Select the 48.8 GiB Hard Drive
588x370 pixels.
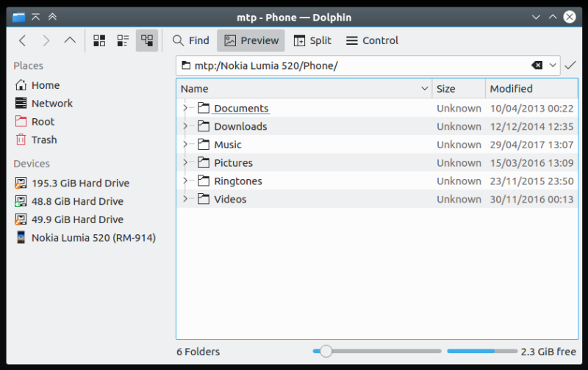click(69, 201)
